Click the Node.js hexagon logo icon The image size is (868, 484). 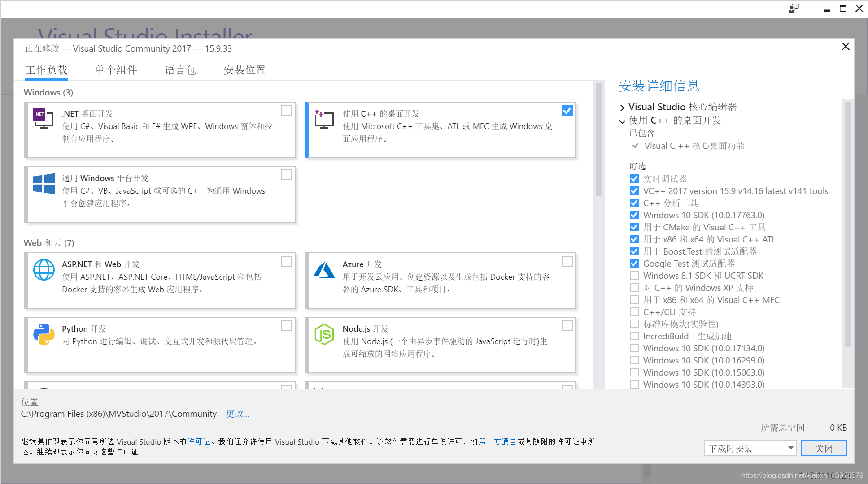(324, 334)
